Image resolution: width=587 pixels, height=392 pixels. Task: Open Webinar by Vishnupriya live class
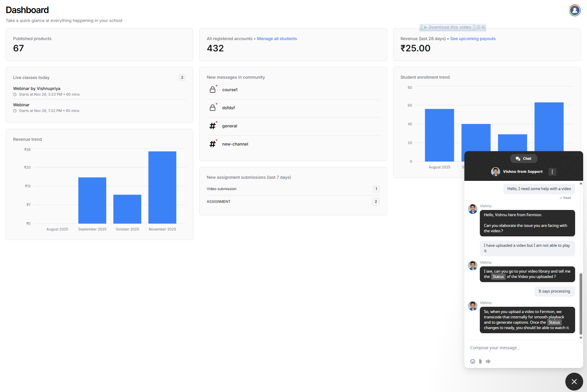(37, 88)
